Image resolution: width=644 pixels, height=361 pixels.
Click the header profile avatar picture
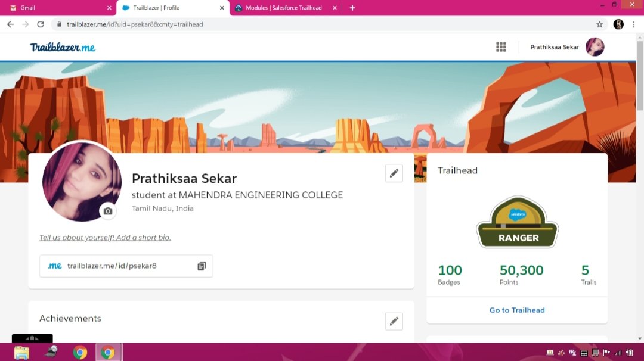[x=595, y=47]
